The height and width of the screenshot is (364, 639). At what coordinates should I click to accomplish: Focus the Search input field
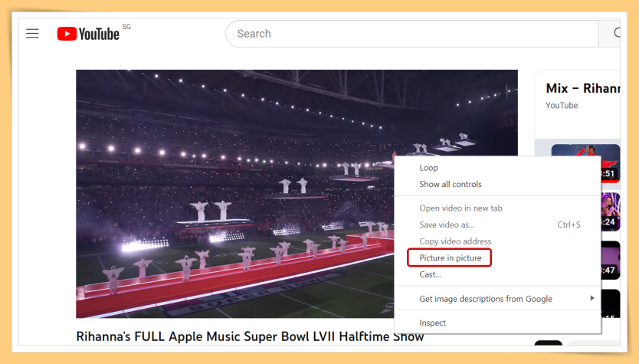[x=412, y=34]
